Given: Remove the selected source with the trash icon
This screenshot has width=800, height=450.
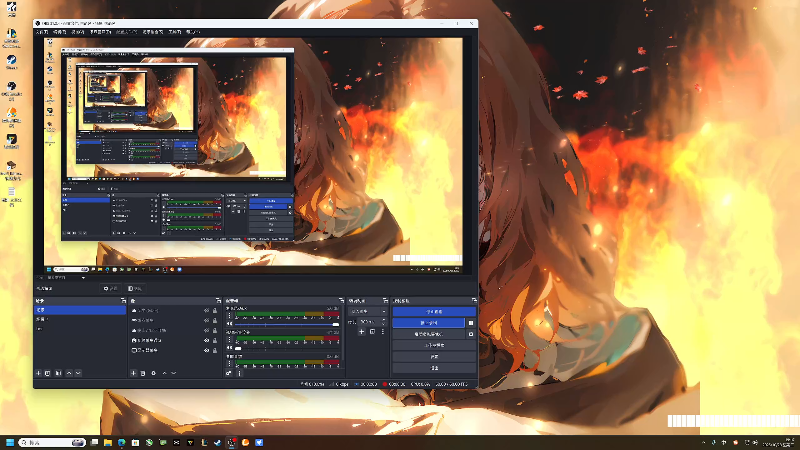Looking at the screenshot, I should (x=143, y=373).
